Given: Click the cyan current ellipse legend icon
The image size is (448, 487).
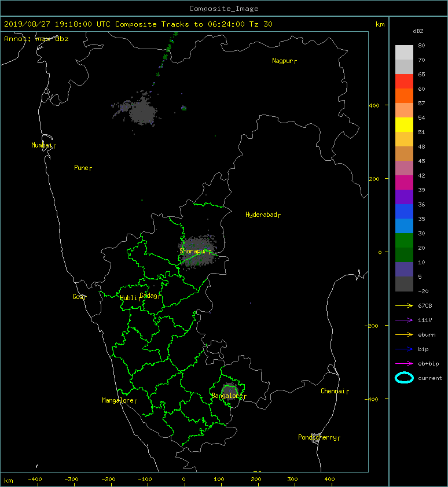Looking at the screenshot, I should tap(404, 378).
